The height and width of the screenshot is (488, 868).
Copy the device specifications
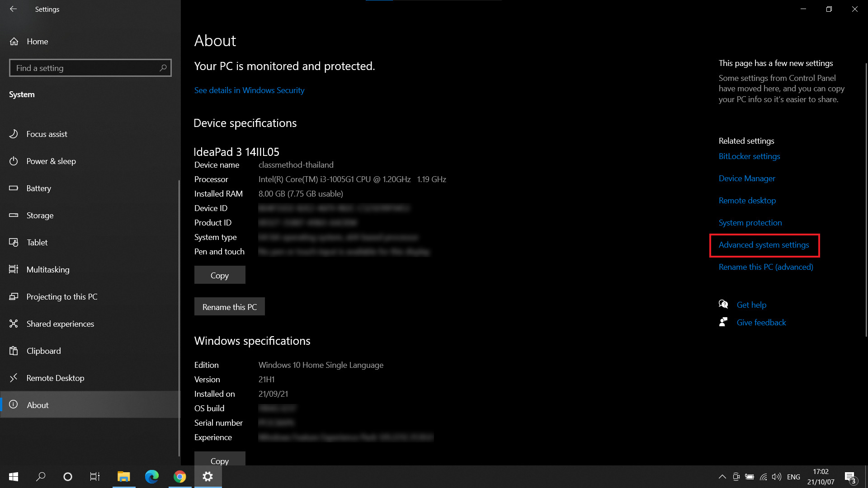220,275
